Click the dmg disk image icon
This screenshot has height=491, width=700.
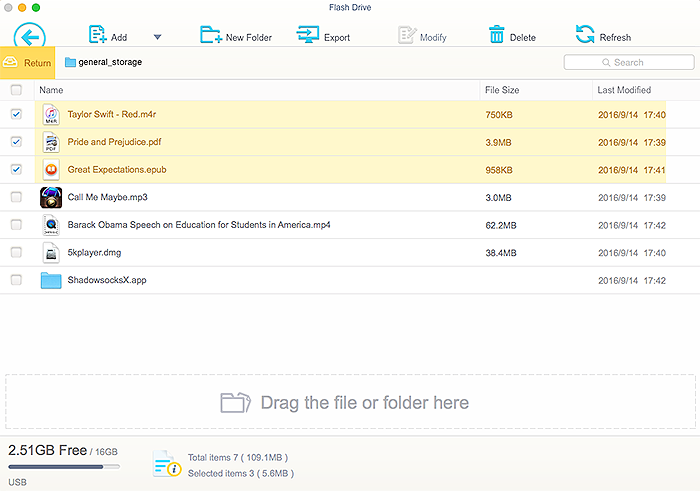point(51,253)
